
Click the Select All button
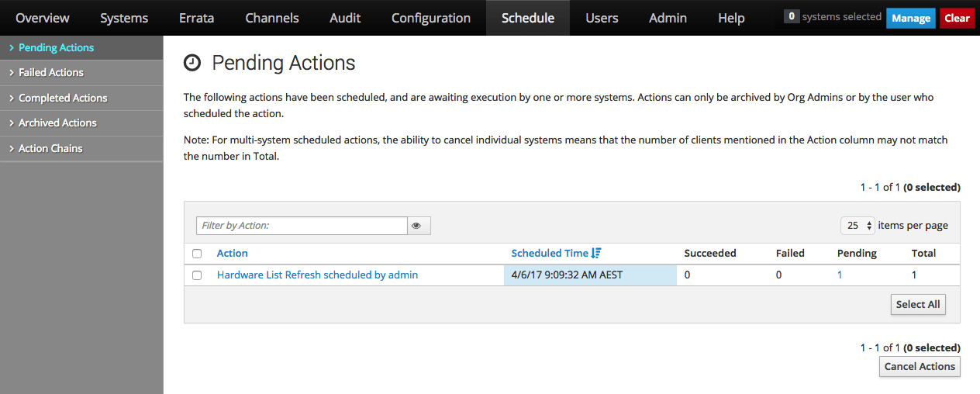(918, 304)
